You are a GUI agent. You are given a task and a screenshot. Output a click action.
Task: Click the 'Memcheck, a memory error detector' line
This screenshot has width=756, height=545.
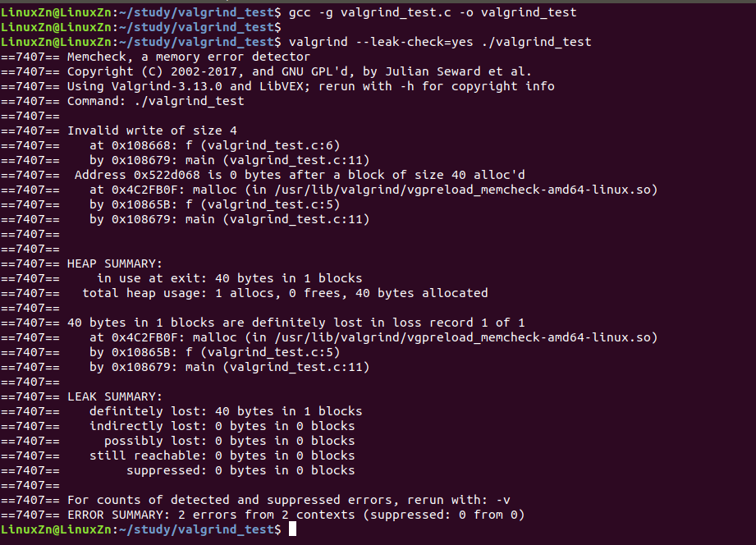[189, 57]
